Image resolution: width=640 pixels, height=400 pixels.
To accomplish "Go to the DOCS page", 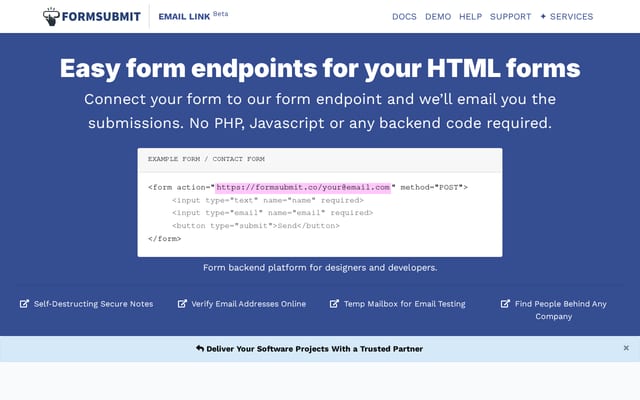I will 404,17.
